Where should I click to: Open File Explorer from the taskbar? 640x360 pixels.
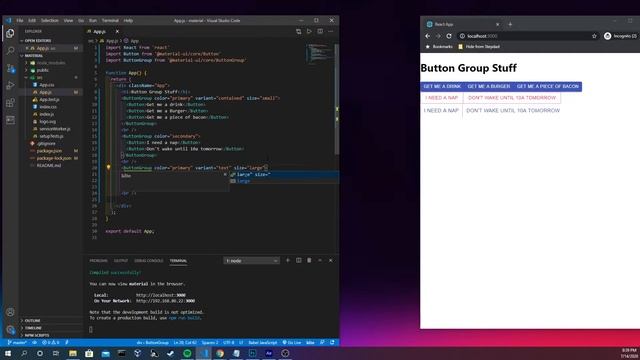[73, 353]
